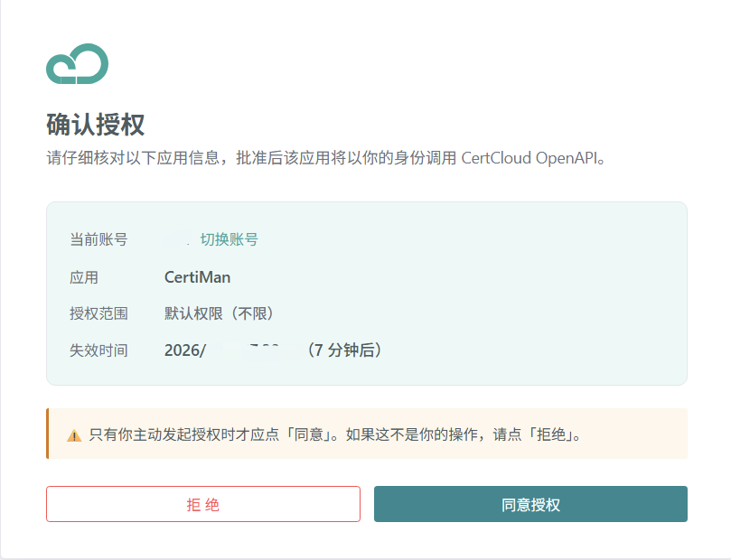
Task: Click the 当前账号 label
Action: pos(98,239)
